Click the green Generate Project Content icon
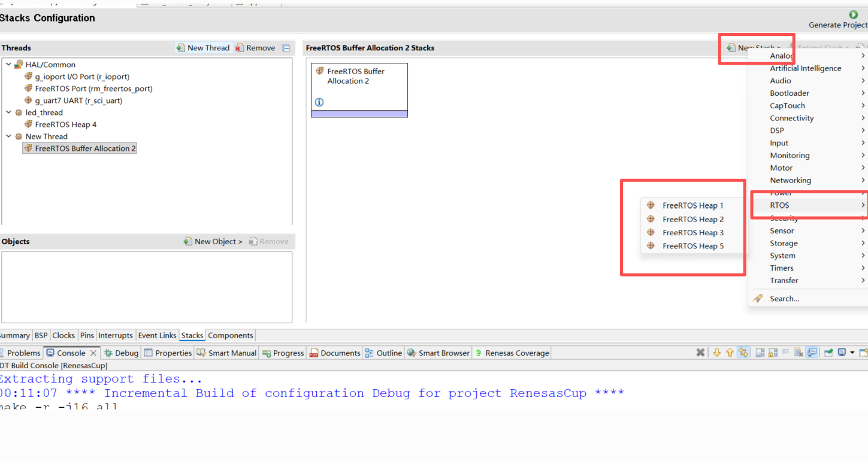 click(x=853, y=15)
